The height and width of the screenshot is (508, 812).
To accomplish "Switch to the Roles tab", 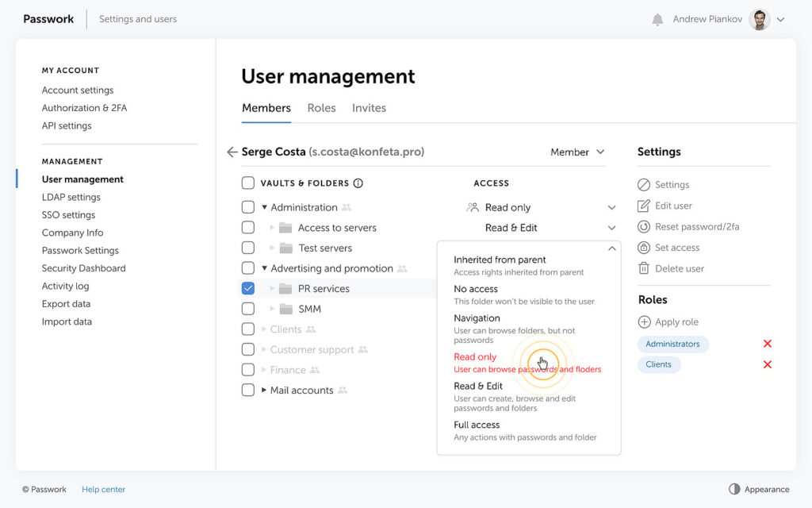I will click(321, 108).
